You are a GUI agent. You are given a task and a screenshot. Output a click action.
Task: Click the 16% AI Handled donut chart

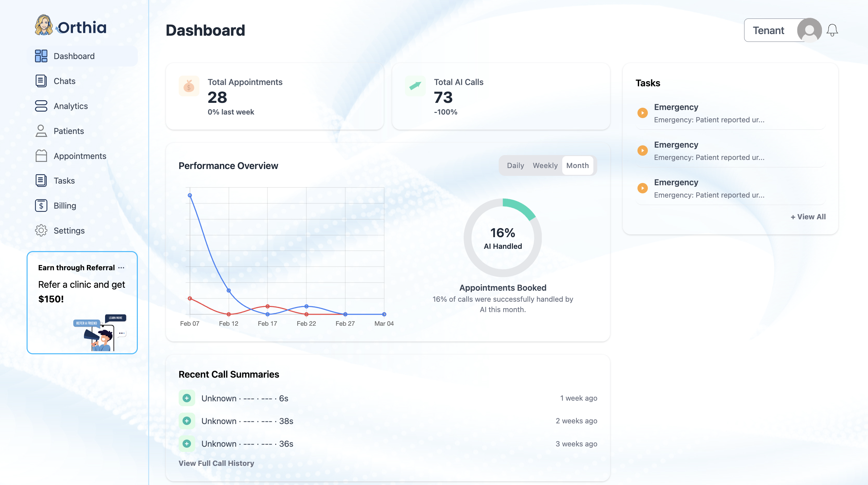(502, 238)
